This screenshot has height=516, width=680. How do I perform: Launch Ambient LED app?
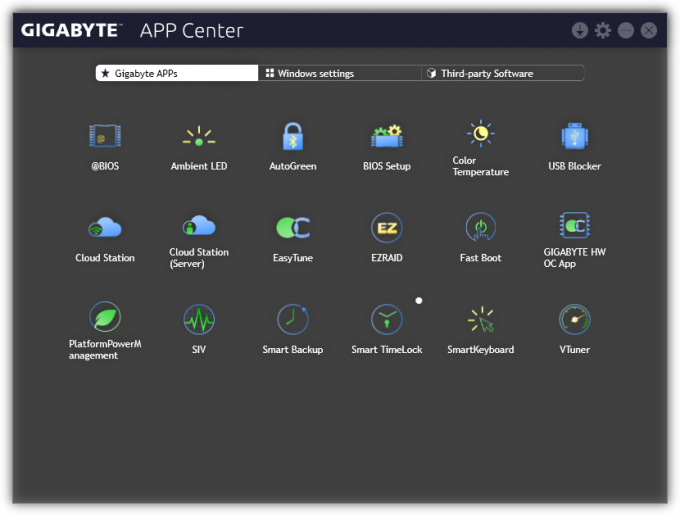point(199,136)
